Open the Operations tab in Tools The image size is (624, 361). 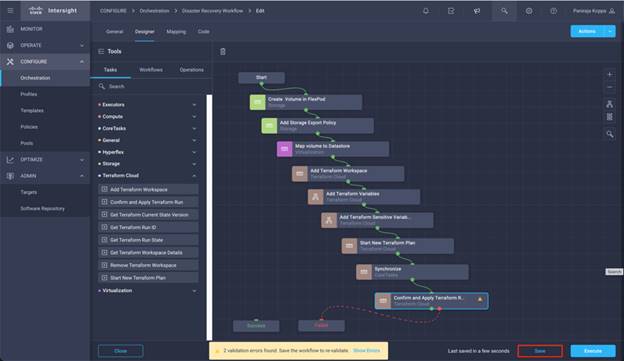(191, 70)
